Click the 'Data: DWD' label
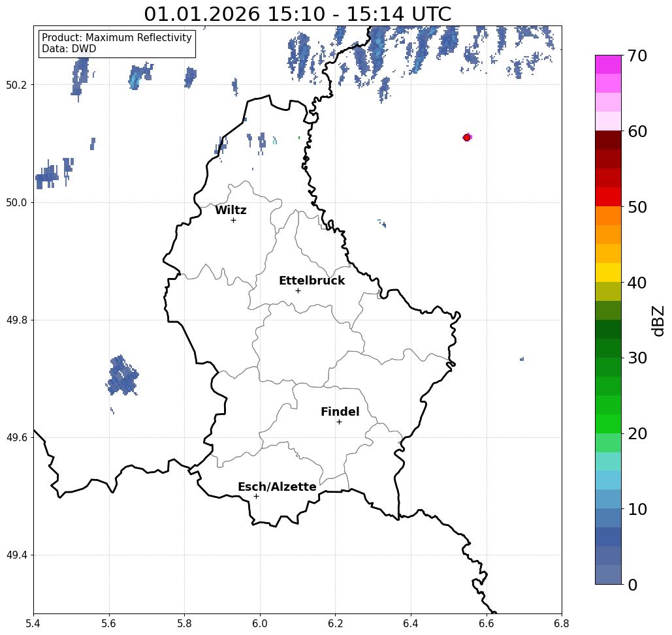Image resolution: width=672 pixels, height=635 pixels. click(69, 49)
